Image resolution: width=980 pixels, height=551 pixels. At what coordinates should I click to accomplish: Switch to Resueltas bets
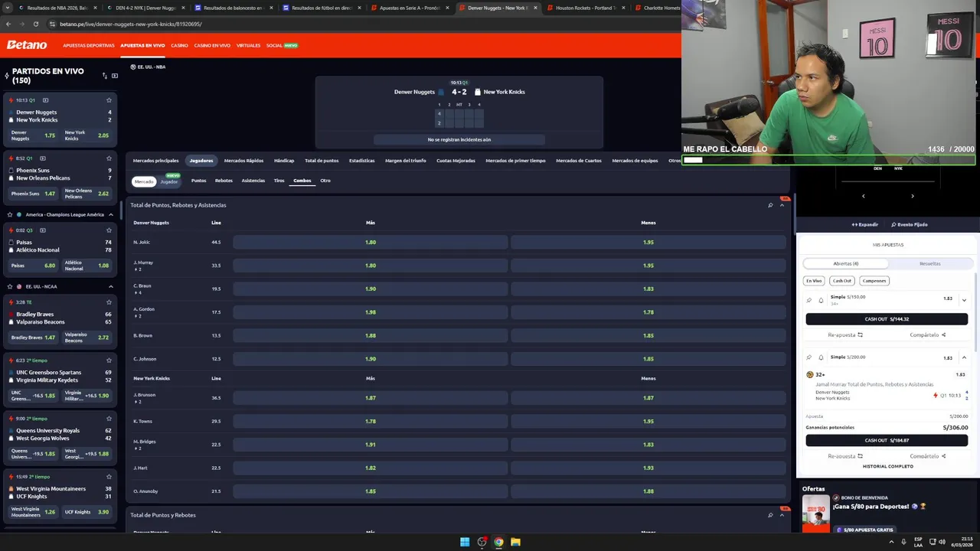[x=929, y=263]
